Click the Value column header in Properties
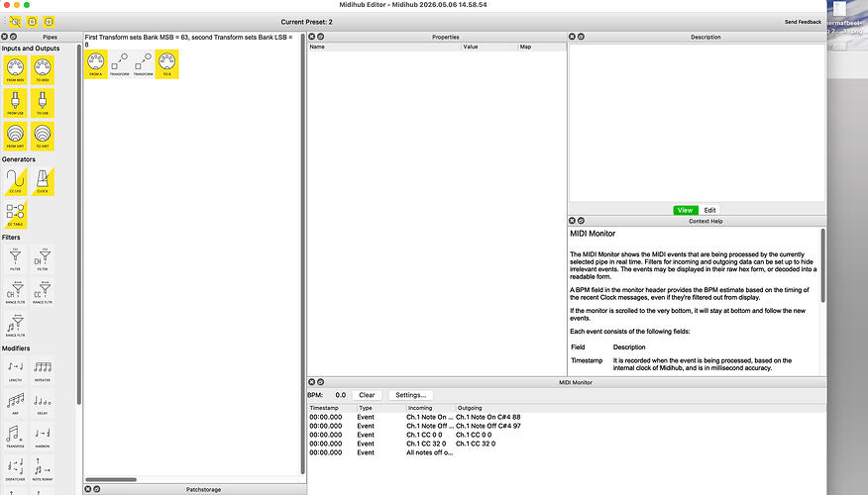Image resolution: width=868 pixels, height=495 pixels. [x=489, y=47]
